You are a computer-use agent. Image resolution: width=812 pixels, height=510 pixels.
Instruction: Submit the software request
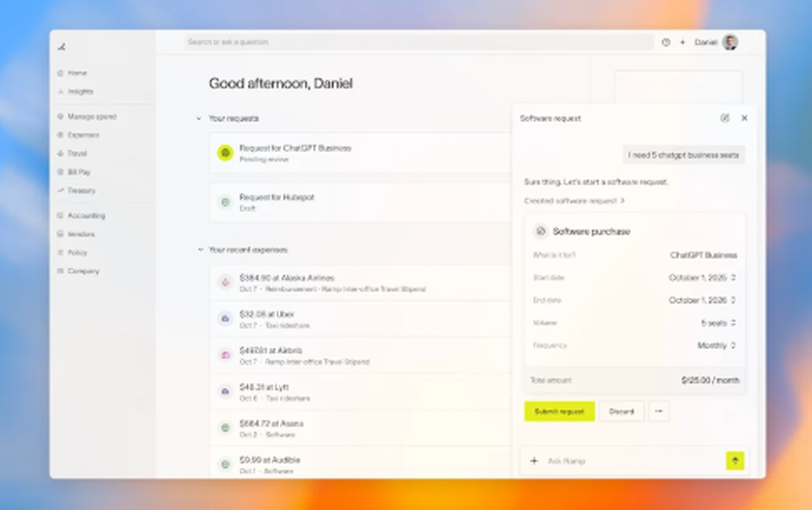559,412
